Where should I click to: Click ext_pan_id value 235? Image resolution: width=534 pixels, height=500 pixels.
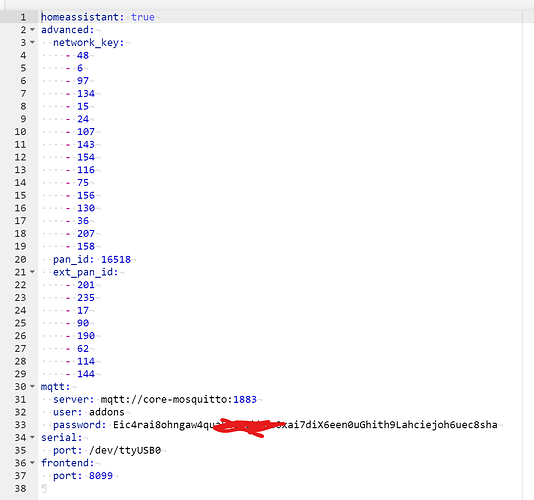point(86,298)
